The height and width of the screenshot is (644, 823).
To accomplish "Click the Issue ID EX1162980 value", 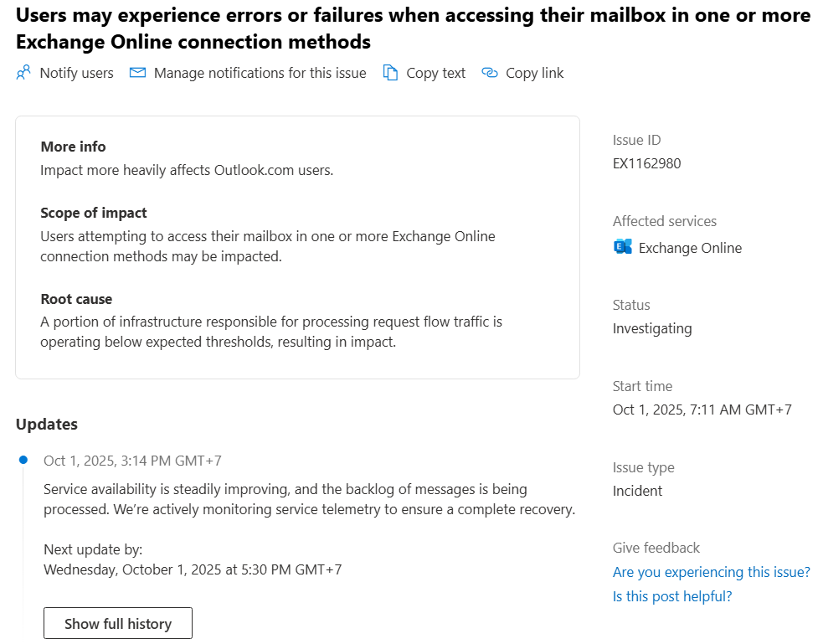I will click(x=646, y=163).
